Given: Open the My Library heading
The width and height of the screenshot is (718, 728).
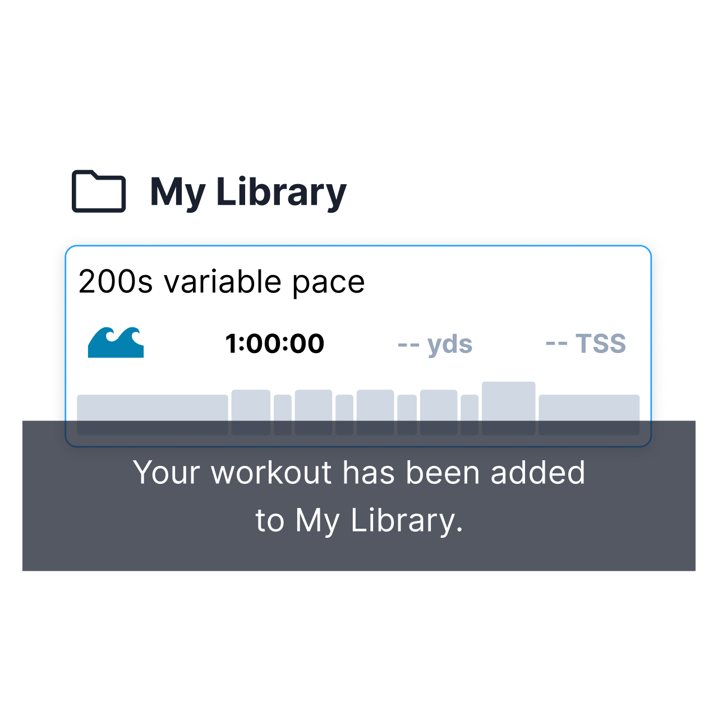Looking at the screenshot, I should (x=248, y=192).
